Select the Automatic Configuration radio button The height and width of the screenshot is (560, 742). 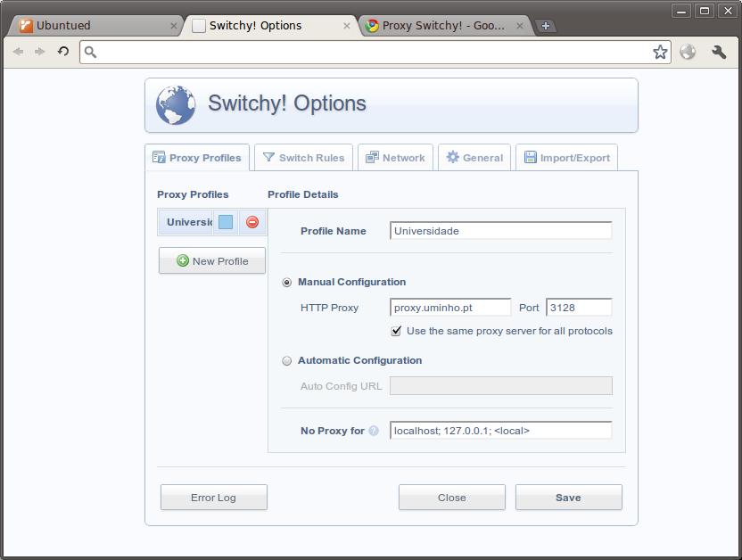click(x=287, y=361)
